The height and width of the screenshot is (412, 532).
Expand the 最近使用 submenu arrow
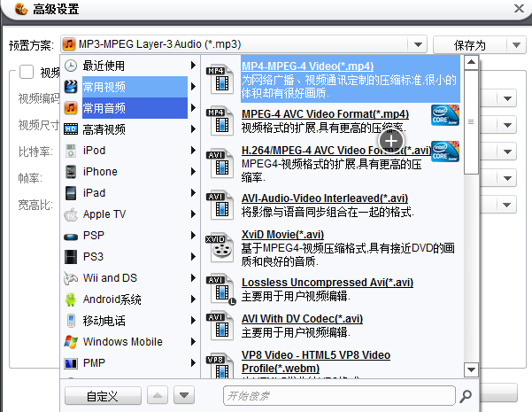(x=193, y=65)
